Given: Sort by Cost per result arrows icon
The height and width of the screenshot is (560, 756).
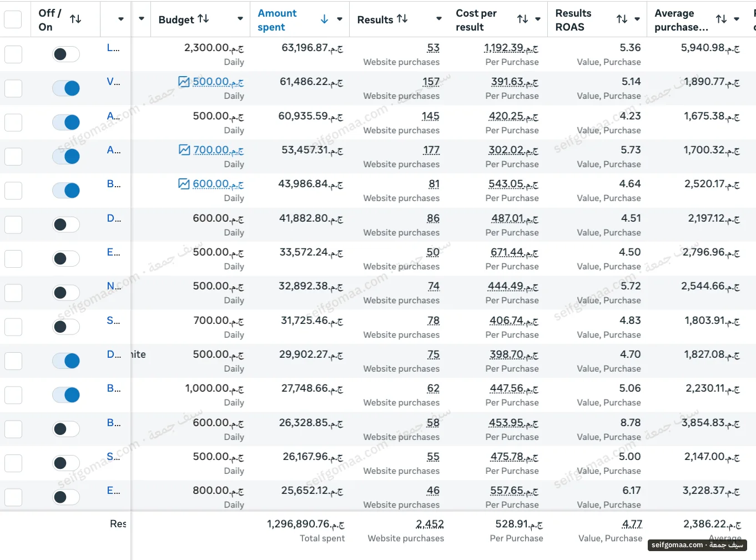Looking at the screenshot, I should click(522, 19).
